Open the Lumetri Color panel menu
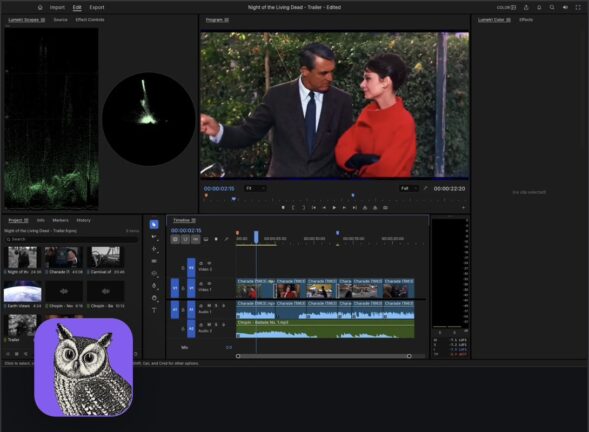 (x=508, y=20)
